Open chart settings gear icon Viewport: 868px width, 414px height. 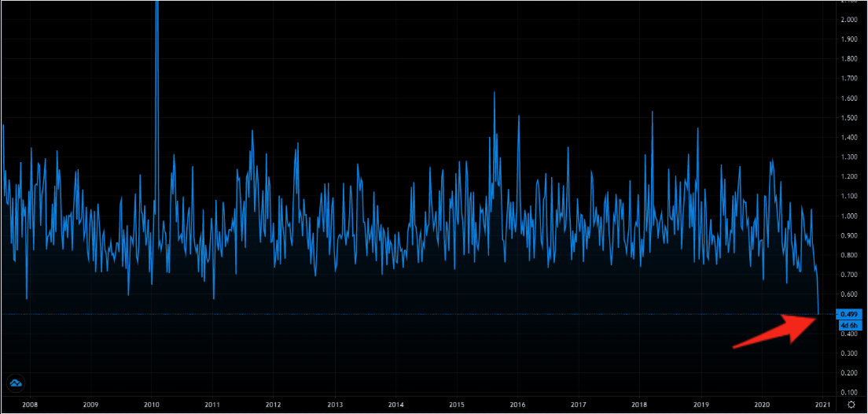click(x=851, y=405)
